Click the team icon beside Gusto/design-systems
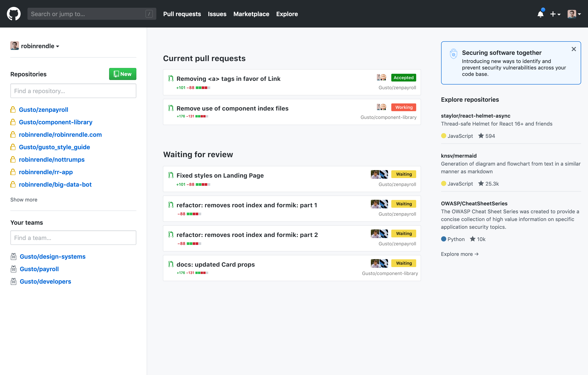Image resolution: width=588 pixels, height=375 pixels. pos(14,257)
